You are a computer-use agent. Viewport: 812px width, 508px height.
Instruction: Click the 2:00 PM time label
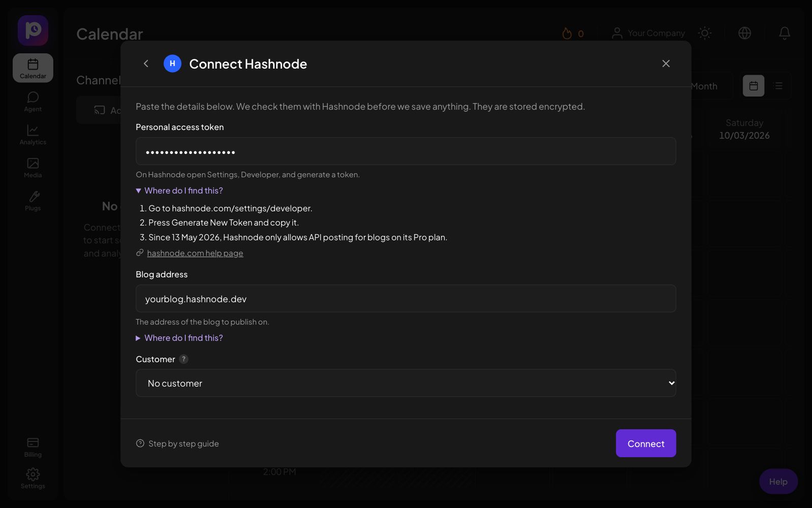click(279, 472)
